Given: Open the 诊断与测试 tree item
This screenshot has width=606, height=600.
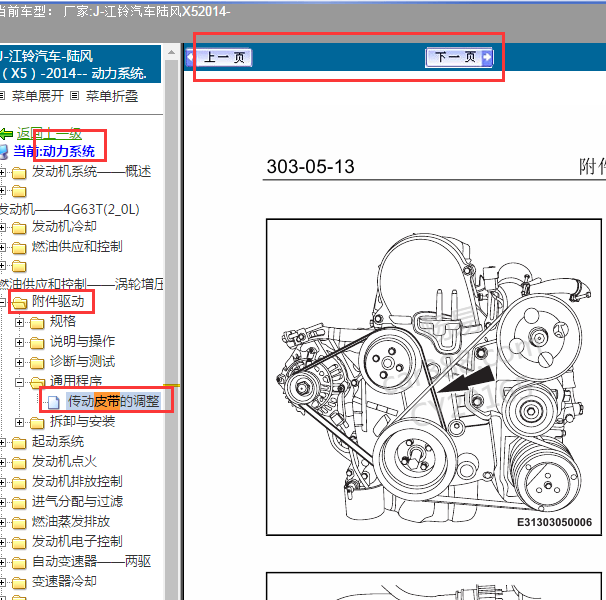Looking at the screenshot, I should pos(82,361).
